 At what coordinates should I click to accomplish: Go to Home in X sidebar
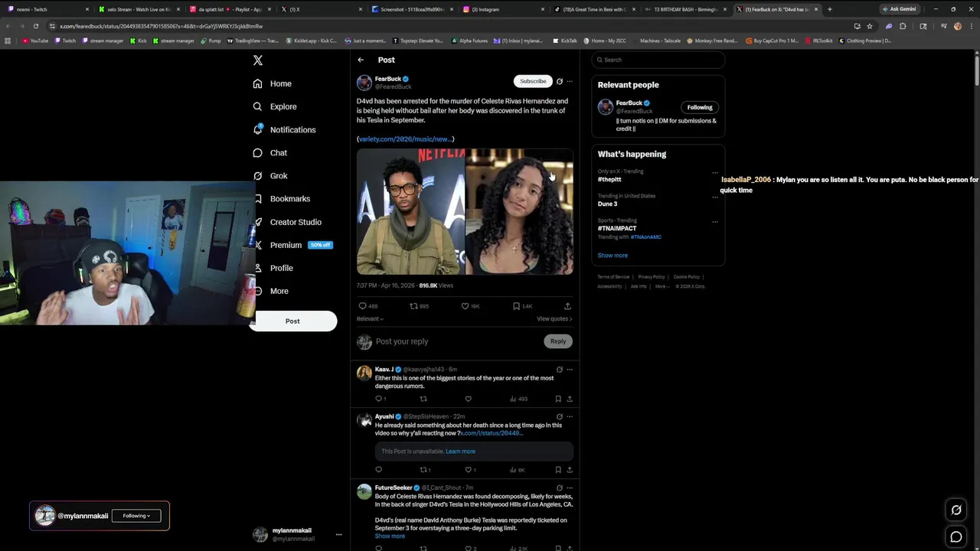coord(273,83)
